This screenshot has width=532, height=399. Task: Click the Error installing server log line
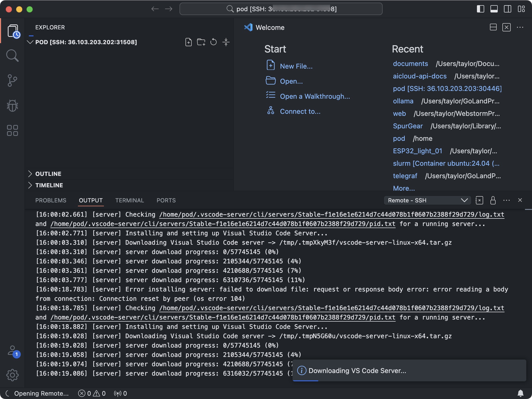coord(272,294)
